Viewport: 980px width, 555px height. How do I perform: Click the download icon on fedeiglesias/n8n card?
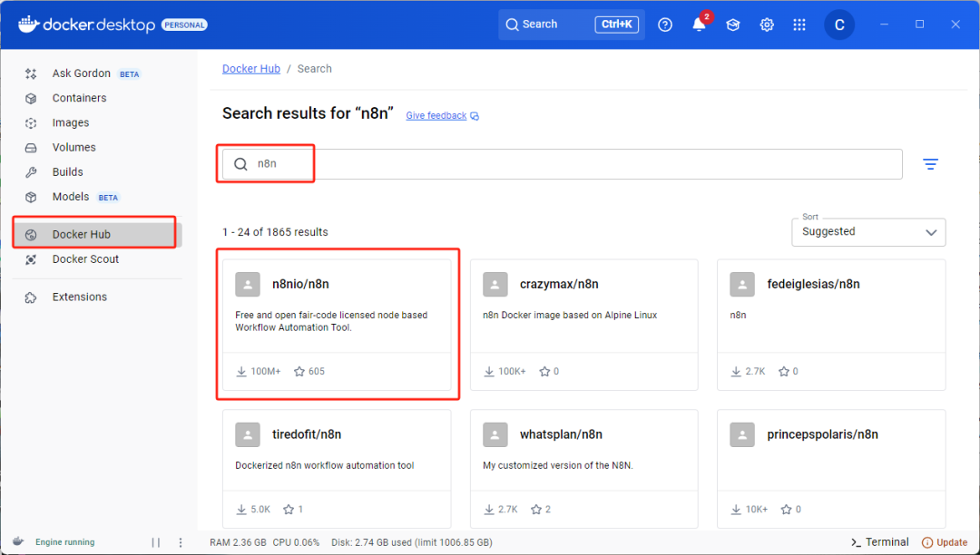736,372
